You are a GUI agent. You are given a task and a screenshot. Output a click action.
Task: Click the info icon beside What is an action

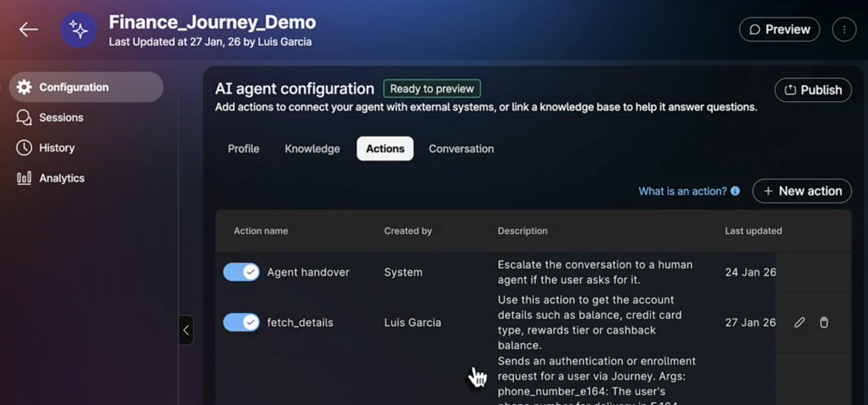(735, 191)
